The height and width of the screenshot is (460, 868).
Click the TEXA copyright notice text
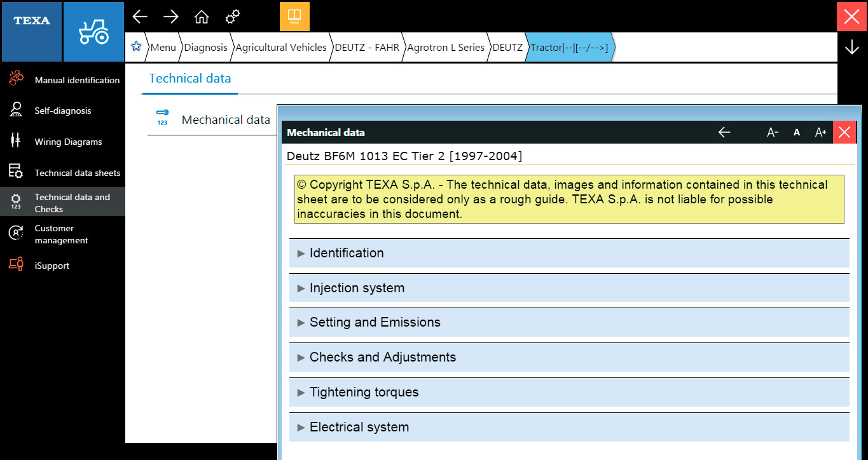pos(569,200)
